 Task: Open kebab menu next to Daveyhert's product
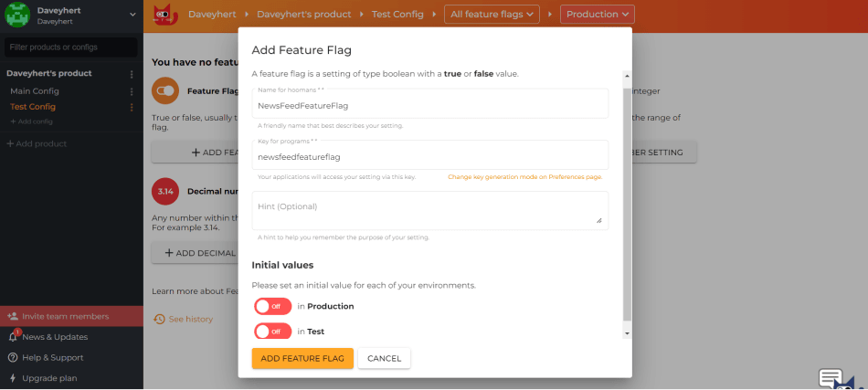tap(132, 74)
